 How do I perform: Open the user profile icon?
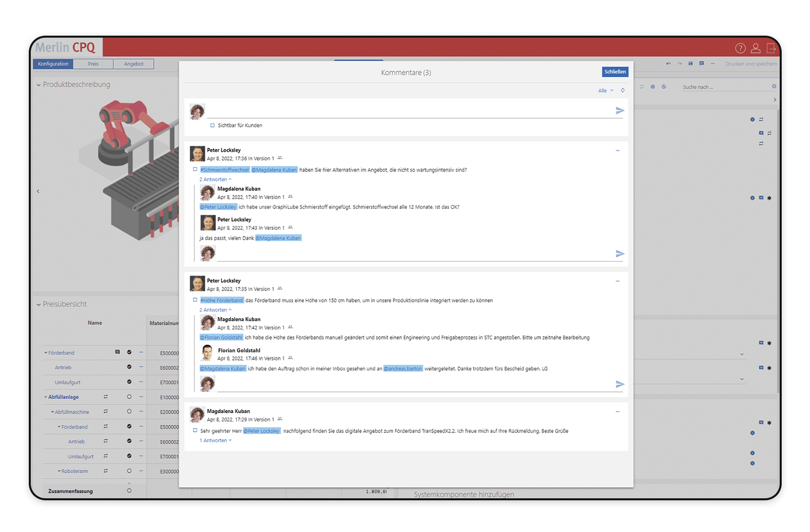(756, 48)
